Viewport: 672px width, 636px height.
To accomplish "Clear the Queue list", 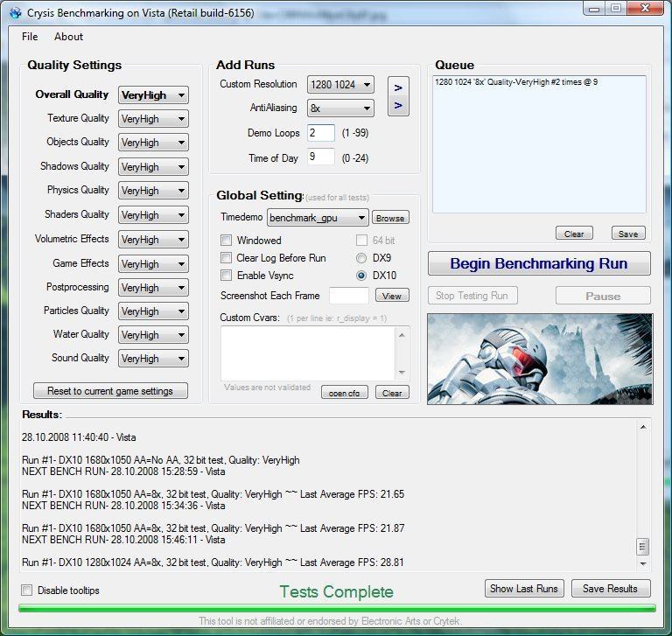I will point(574,234).
